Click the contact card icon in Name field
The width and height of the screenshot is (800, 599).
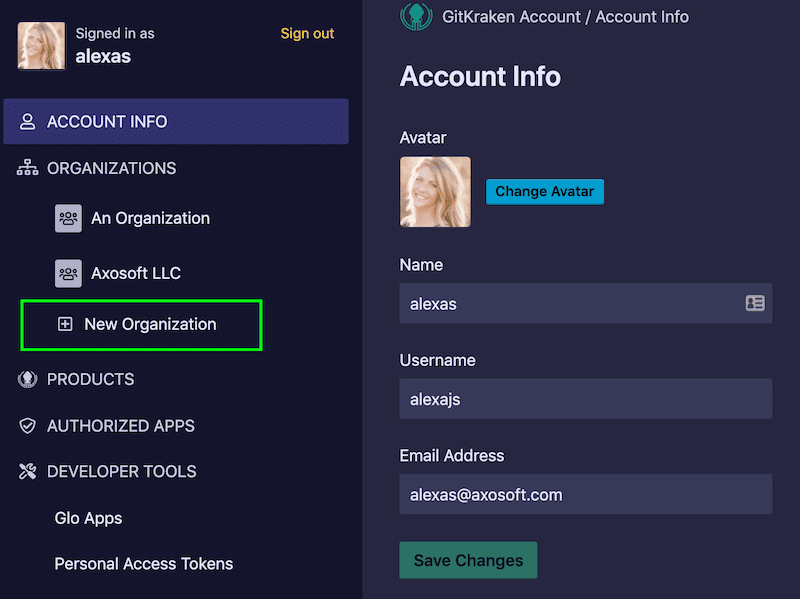755,303
